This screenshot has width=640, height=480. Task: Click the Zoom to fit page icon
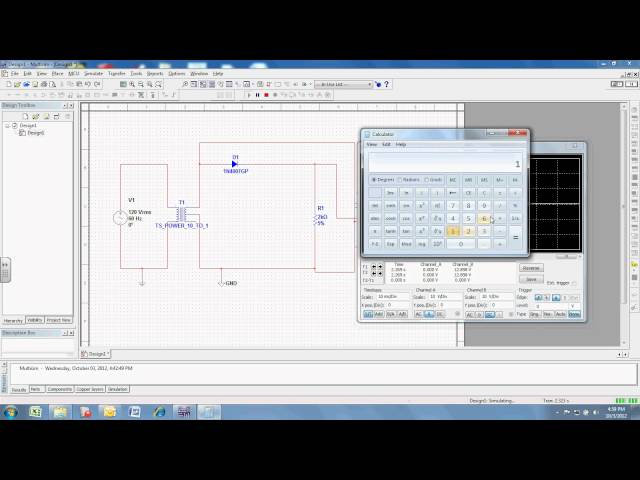click(x=159, y=84)
